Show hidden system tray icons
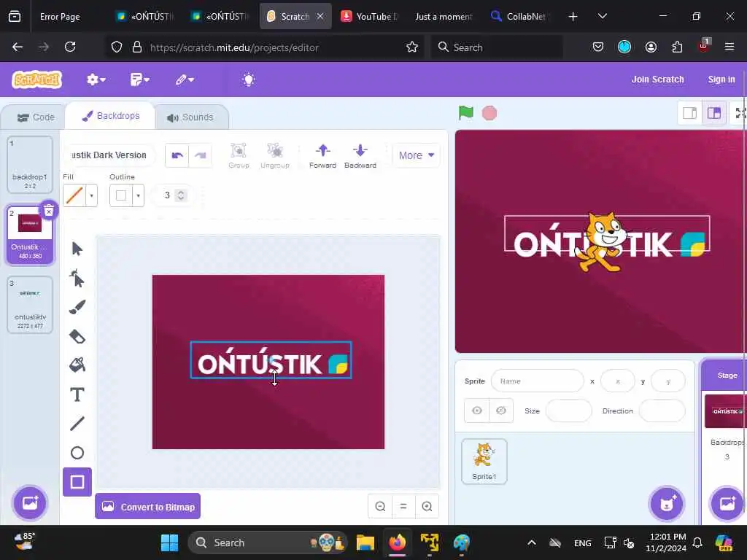 click(x=532, y=542)
